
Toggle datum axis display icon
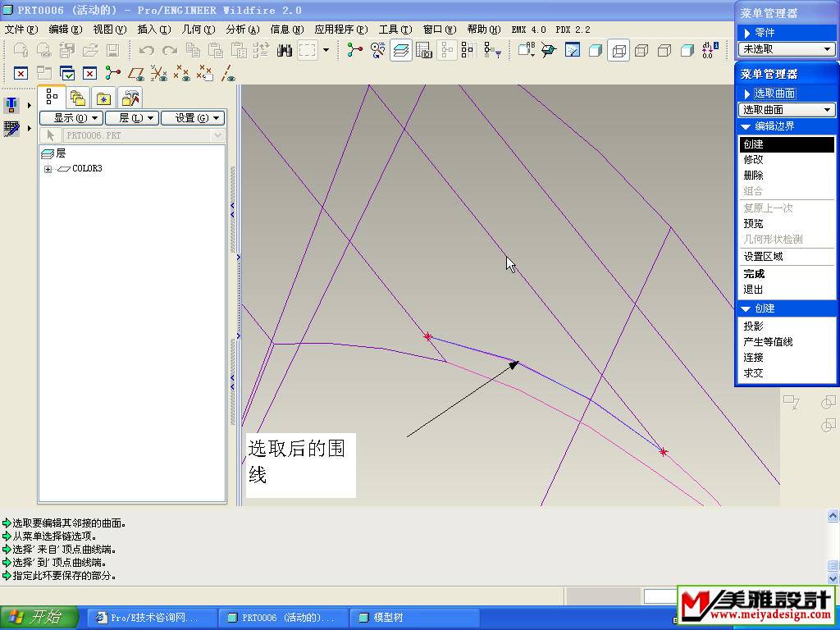pyautogui.click(x=228, y=72)
